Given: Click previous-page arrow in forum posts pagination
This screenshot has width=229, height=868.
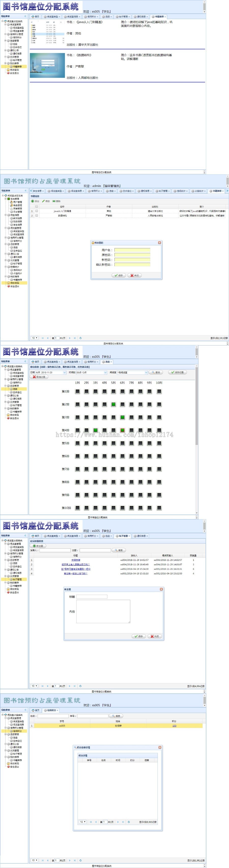Looking at the screenshot, I should click(x=48, y=686).
